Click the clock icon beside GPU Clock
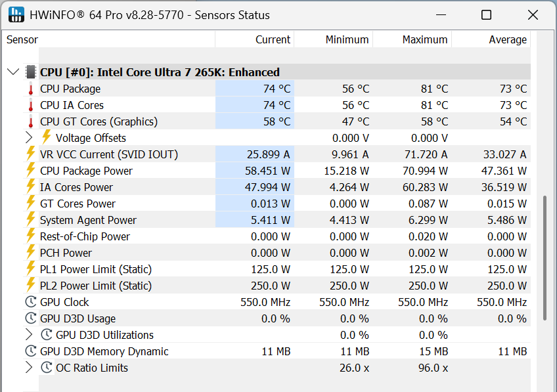Viewport: 557px width, 392px height. click(x=30, y=302)
